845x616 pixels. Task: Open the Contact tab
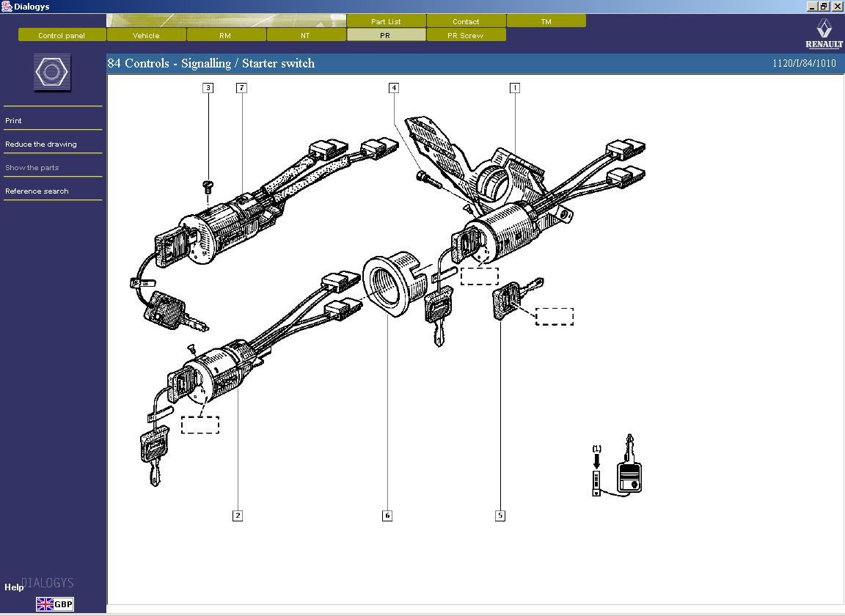click(x=466, y=21)
